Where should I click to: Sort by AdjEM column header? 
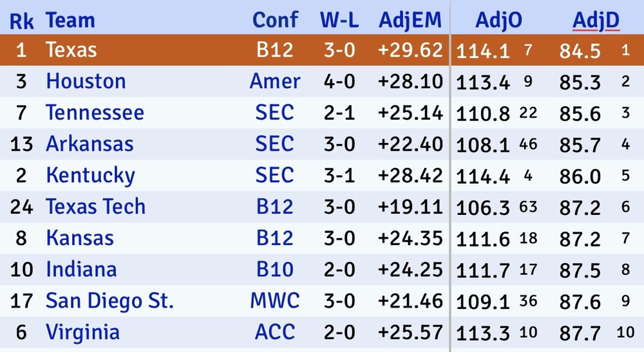click(410, 20)
